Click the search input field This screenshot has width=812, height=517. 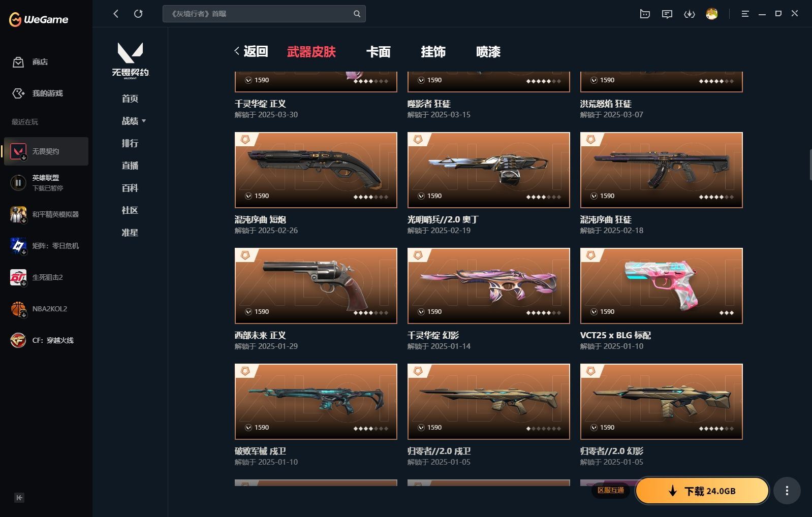(x=258, y=14)
